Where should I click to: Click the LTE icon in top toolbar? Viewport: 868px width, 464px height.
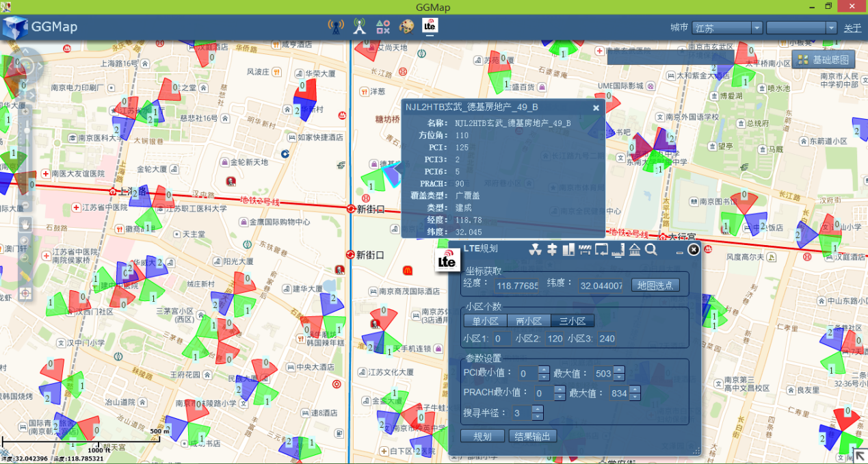click(x=430, y=26)
